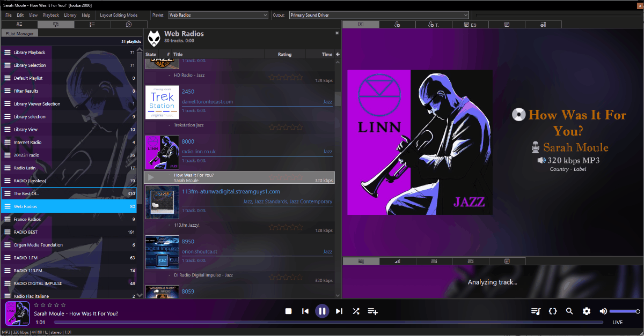Select the play-bubble icon tab in left panel
Image resolution: width=644 pixels, height=336 pixels.
tap(129, 24)
